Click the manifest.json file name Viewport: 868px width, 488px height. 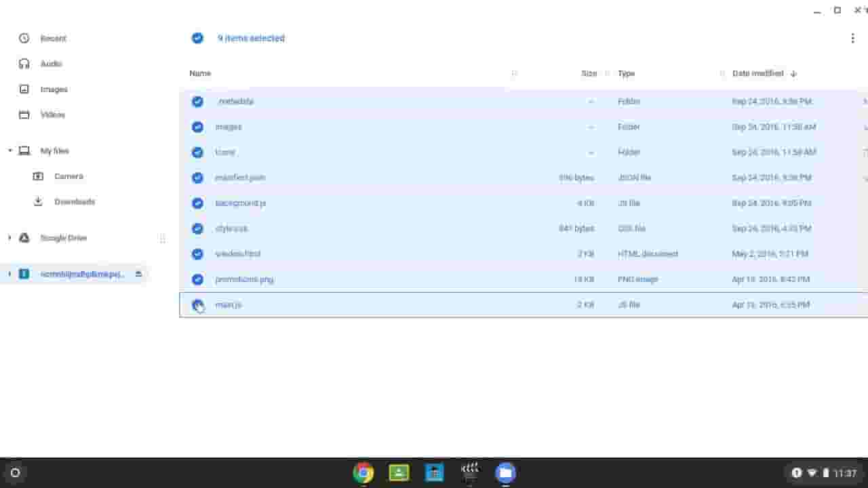(x=240, y=178)
